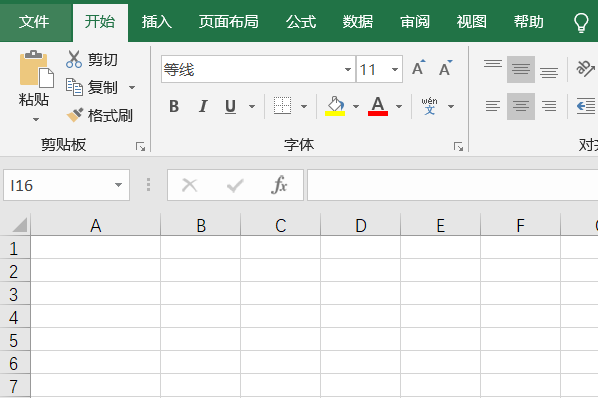
Task: Open the copy 复制 dropdown arrow
Action: coord(132,87)
